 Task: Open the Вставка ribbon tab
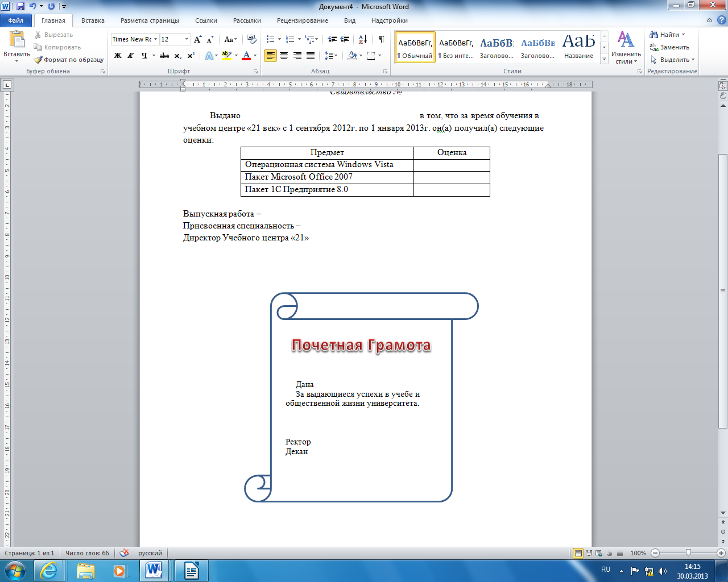(x=93, y=20)
